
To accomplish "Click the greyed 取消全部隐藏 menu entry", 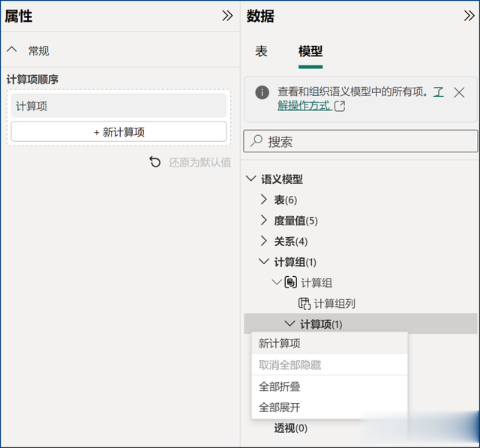I will click(329, 365).
